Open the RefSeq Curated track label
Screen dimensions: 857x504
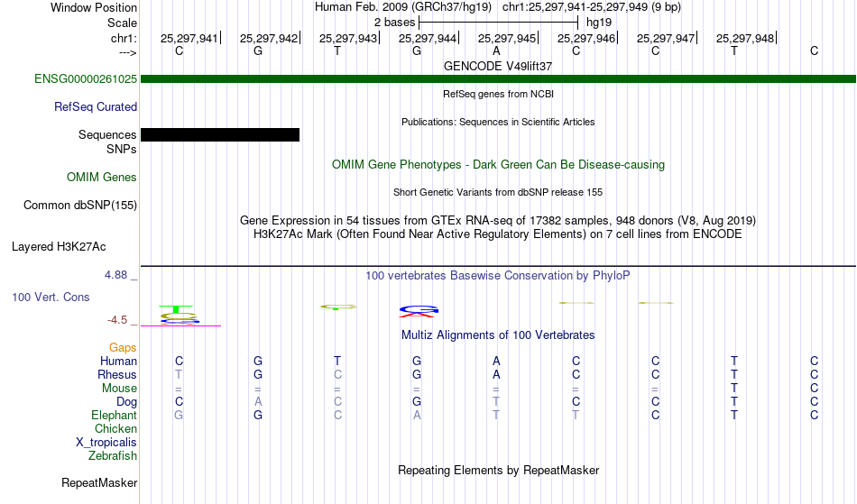click(x=96, y=107)
